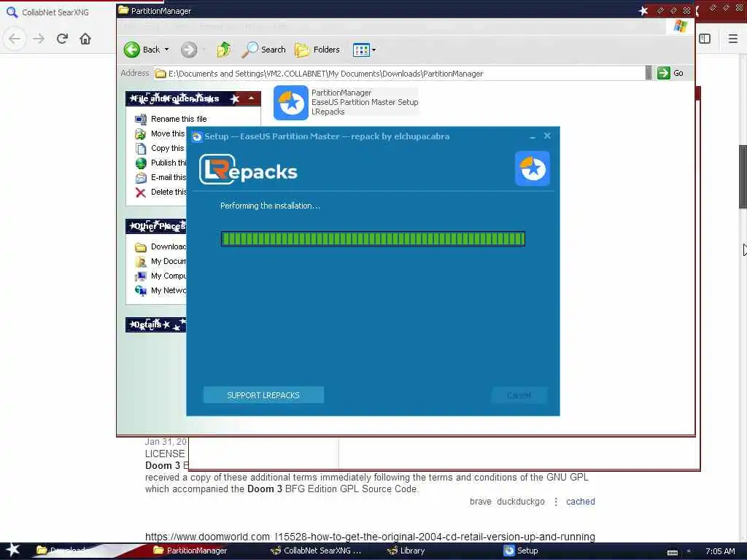Click the installation progress bar
This screenshot has height=560, width=747.
coord(373,238)
